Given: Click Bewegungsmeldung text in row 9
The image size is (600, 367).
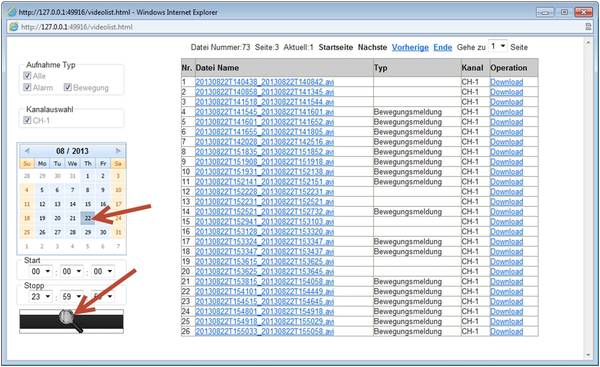Looking at the screenshot, I should pos(408,161).
